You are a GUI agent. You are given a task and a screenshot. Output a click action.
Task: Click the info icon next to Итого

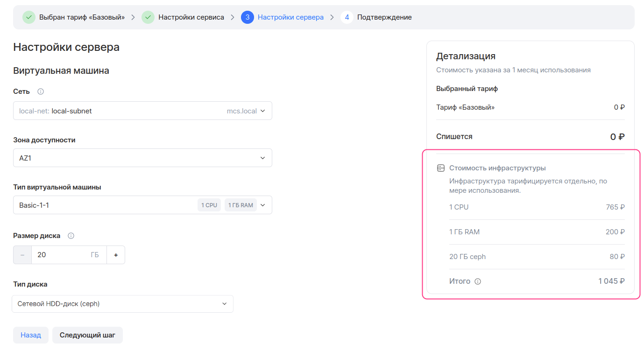pos(478,281)
